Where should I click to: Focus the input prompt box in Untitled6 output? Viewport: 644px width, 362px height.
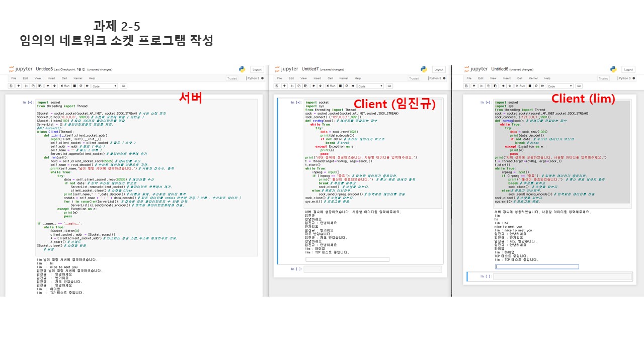coord(537,266)
